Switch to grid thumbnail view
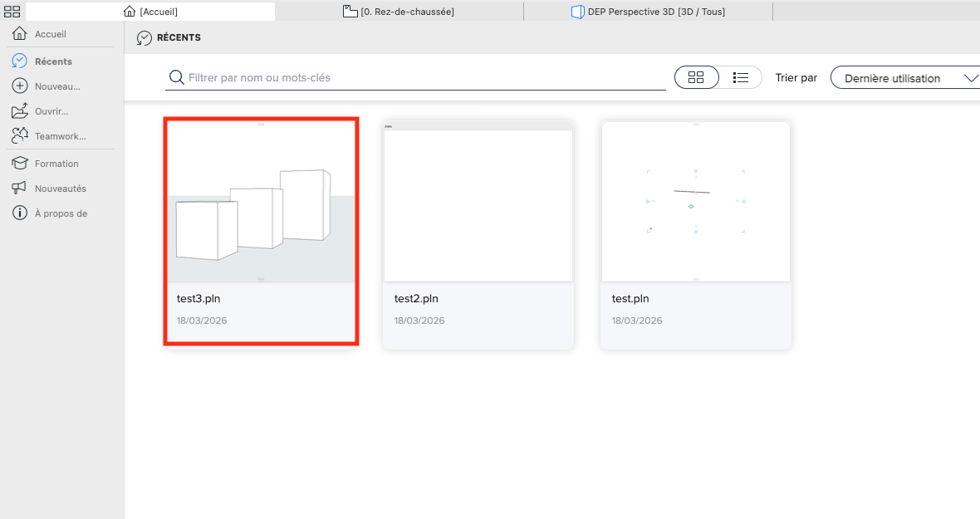The image size is (980, 519). point(696,77)
